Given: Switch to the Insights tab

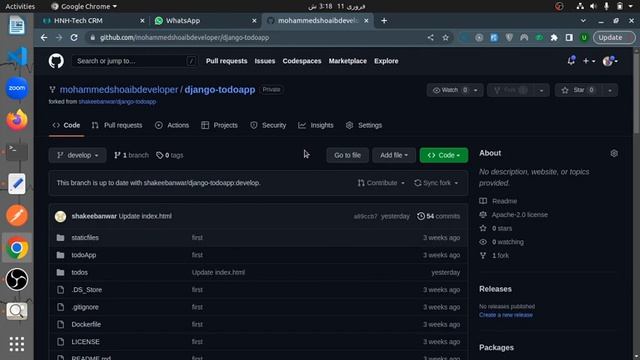Looking at the screenshot, I should tap(316, 125).
